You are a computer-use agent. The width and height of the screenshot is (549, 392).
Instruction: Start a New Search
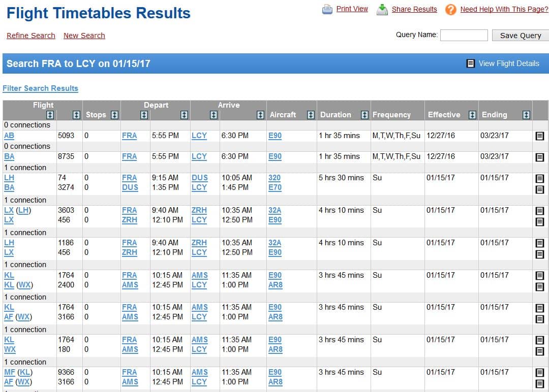click(x=84, y=36)
